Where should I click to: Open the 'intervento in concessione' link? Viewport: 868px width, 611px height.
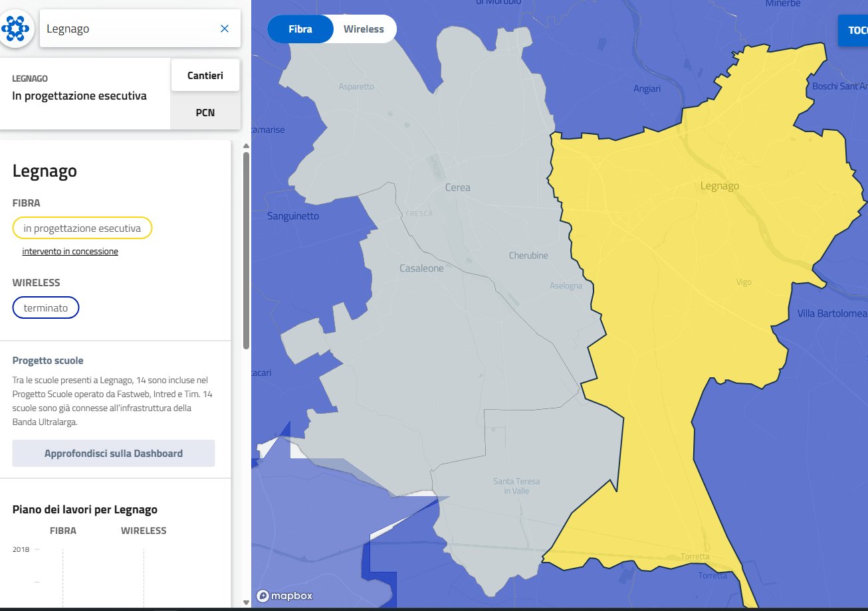pos(70,252)
